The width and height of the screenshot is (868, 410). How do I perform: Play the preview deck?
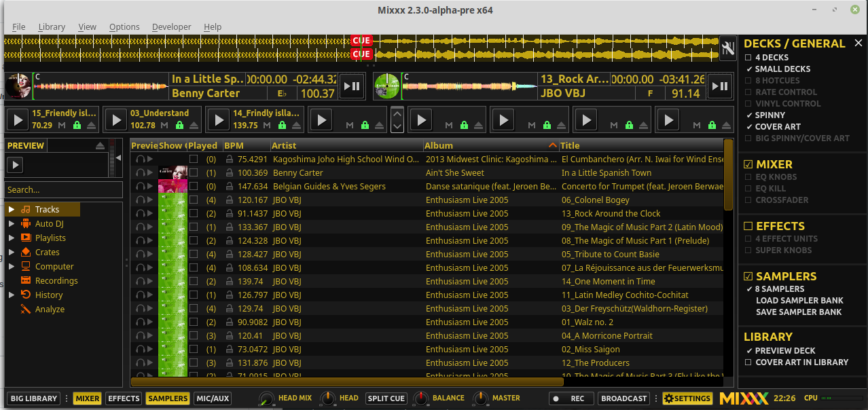point(14,165)
